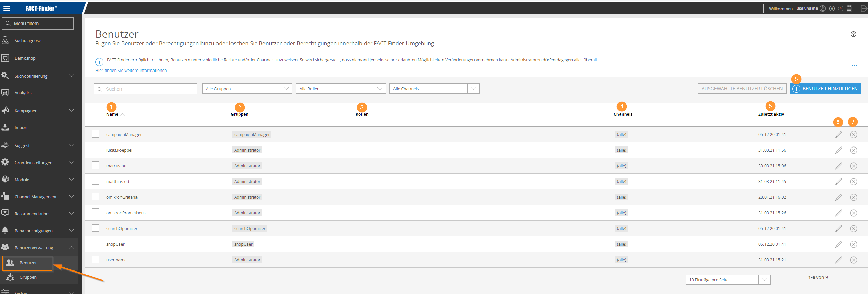Toggle the select-all checkbox in table header
Screen dimensions: 868x294
96,114
